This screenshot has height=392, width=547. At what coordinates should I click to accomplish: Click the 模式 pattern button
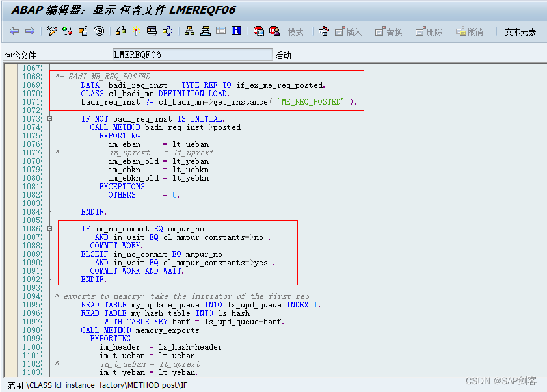point(296,31)
